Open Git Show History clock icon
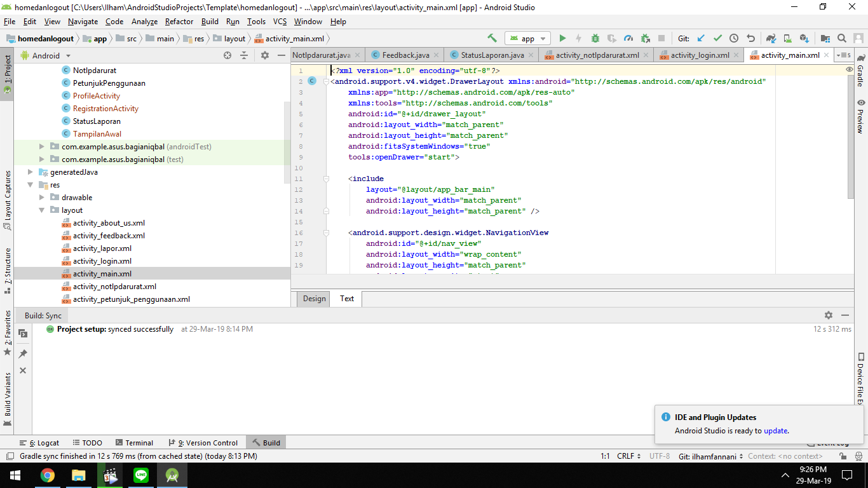This screenshot has width=868, height=488. click(x=734, y=38)
